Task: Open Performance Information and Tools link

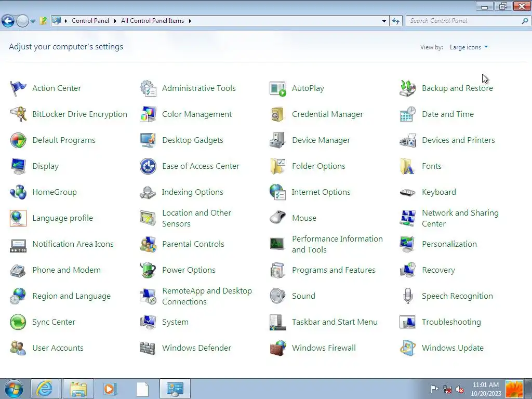Action: 337,244
